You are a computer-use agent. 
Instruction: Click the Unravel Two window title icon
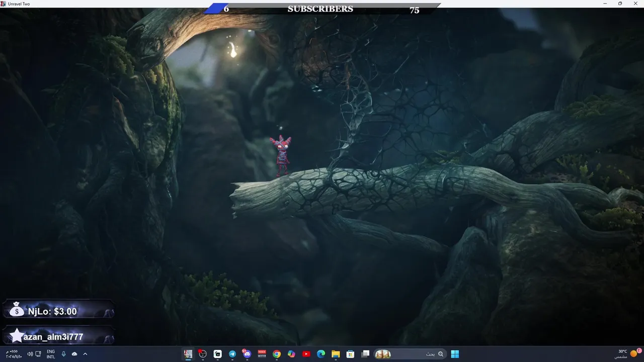(3, 4)
